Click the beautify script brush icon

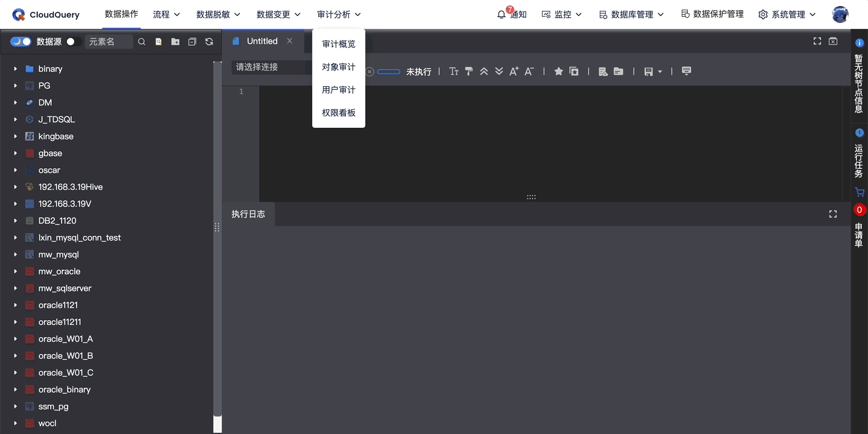coord(469,71)
